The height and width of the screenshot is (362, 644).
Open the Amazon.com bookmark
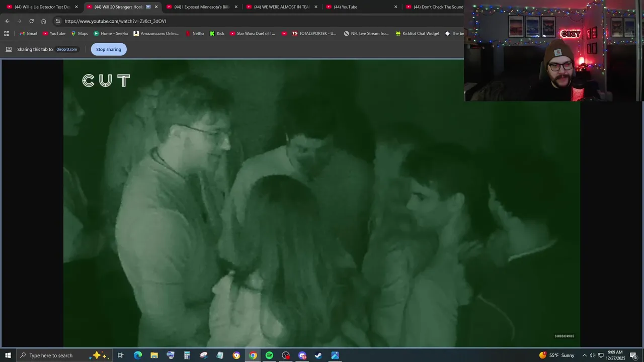156,34
